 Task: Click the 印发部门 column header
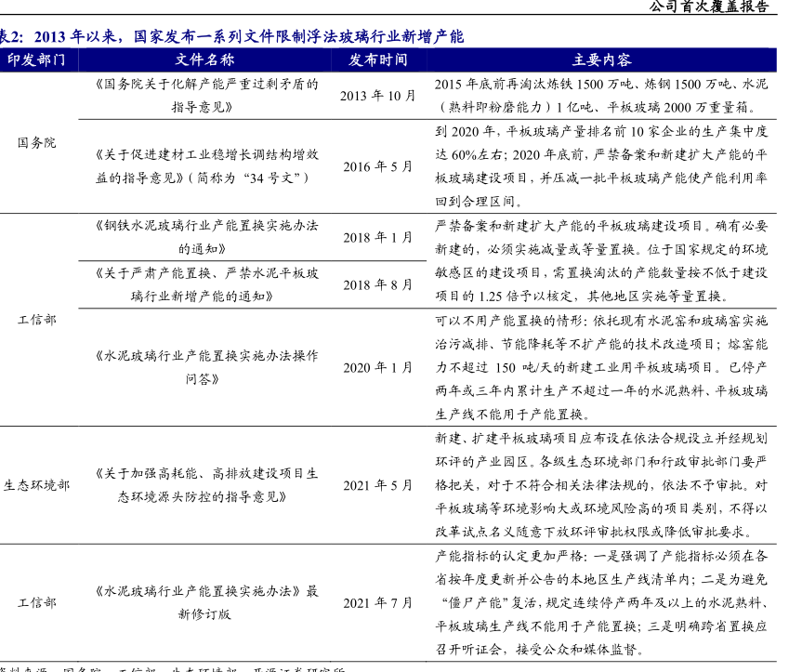(36, 59)
